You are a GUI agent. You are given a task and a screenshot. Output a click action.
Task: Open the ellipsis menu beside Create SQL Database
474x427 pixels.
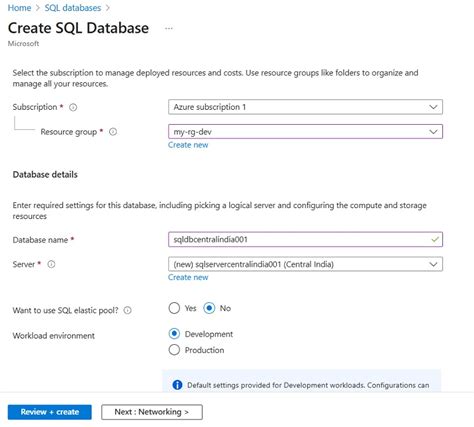pos(169,28)
